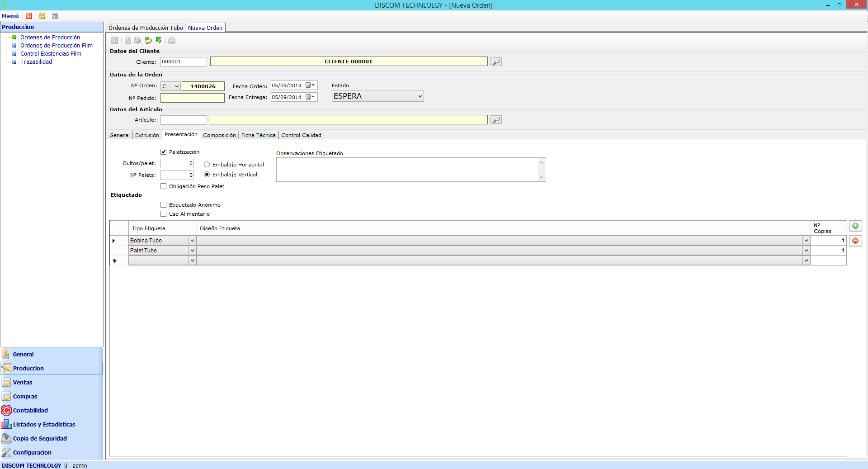Image resolution: width=868 pixels, height=469 pixels.
Task: Open Tipo Etiqueta dropdown for Bobina Tubo
Action: pos(192,241)
